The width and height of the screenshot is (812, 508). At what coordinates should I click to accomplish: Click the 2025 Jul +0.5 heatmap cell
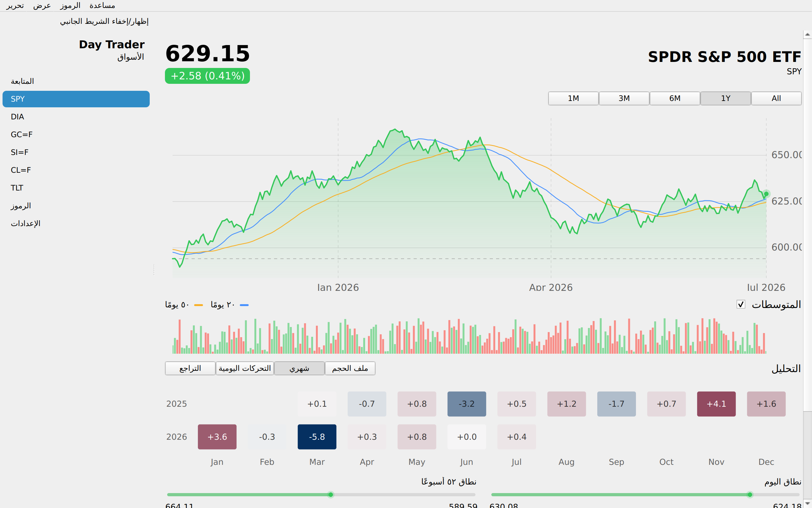pyautogui.click(x=517, y=404)
